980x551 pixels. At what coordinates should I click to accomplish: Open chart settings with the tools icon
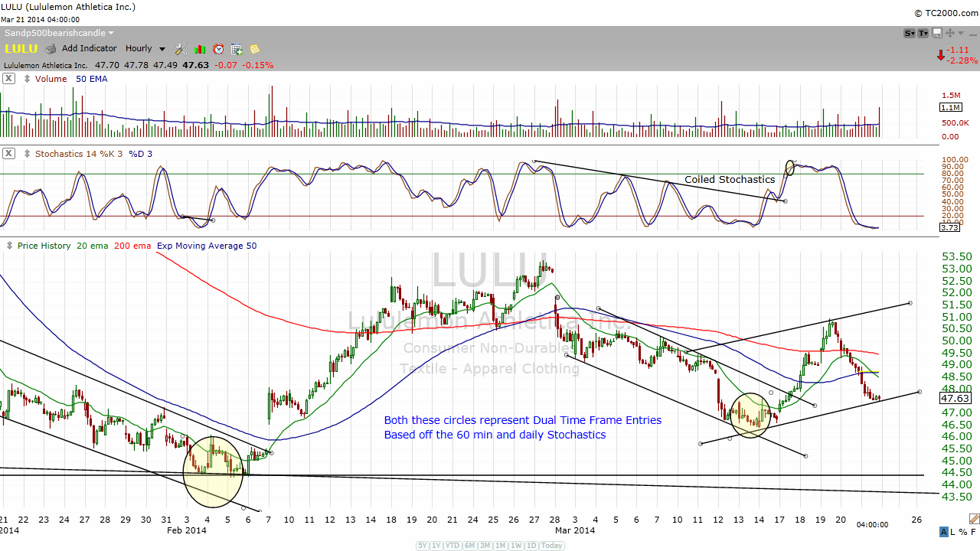(181, 49)
